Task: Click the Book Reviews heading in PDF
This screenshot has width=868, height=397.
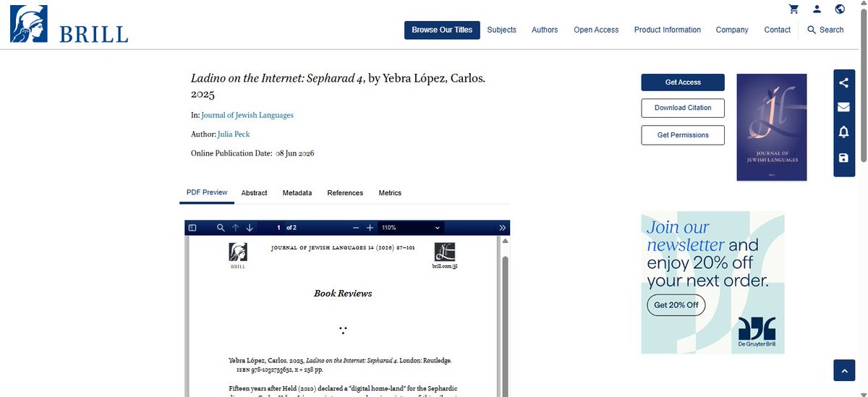Action: coord(343,294)
